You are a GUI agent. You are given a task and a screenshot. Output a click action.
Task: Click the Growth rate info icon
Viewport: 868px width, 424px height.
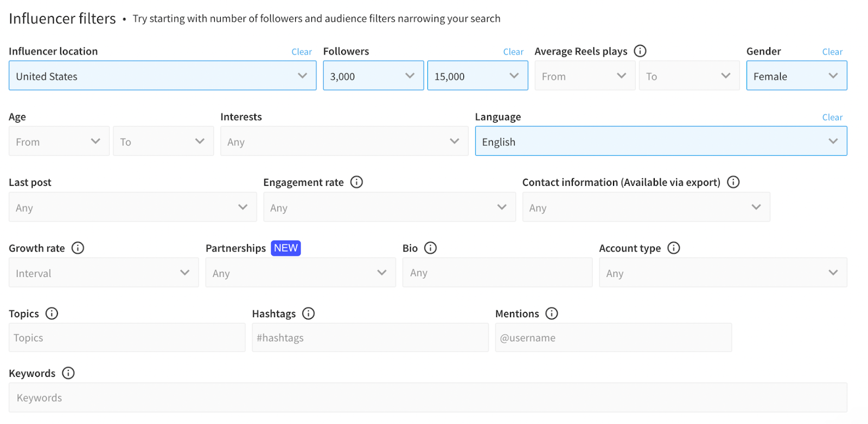(x=78, y=248)
